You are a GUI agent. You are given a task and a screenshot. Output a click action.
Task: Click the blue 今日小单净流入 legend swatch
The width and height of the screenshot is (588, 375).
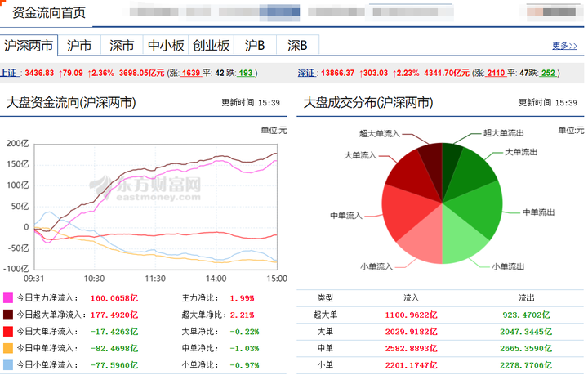coord(8,365)
